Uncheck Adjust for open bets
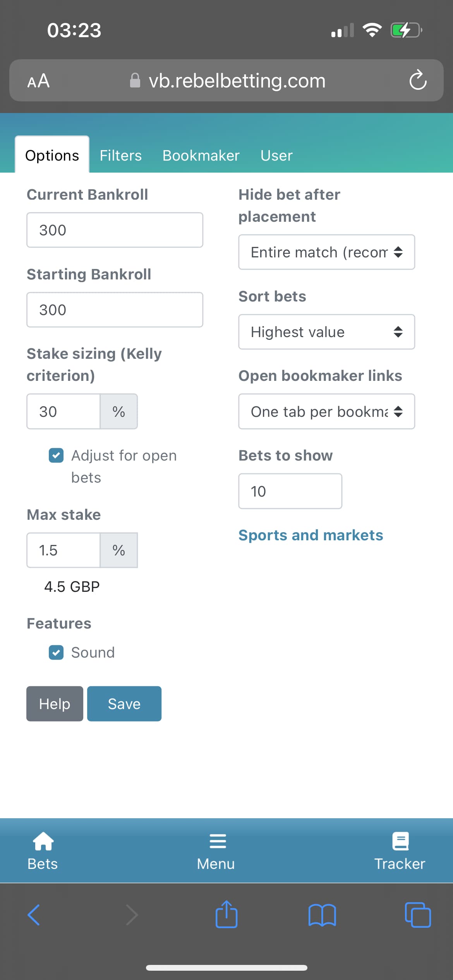The height and width of the screenshot is (980, 453). (56, 456)
